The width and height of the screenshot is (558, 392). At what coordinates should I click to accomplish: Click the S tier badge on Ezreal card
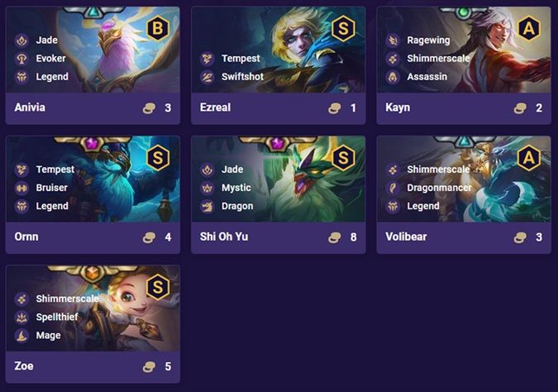point(343,28)
